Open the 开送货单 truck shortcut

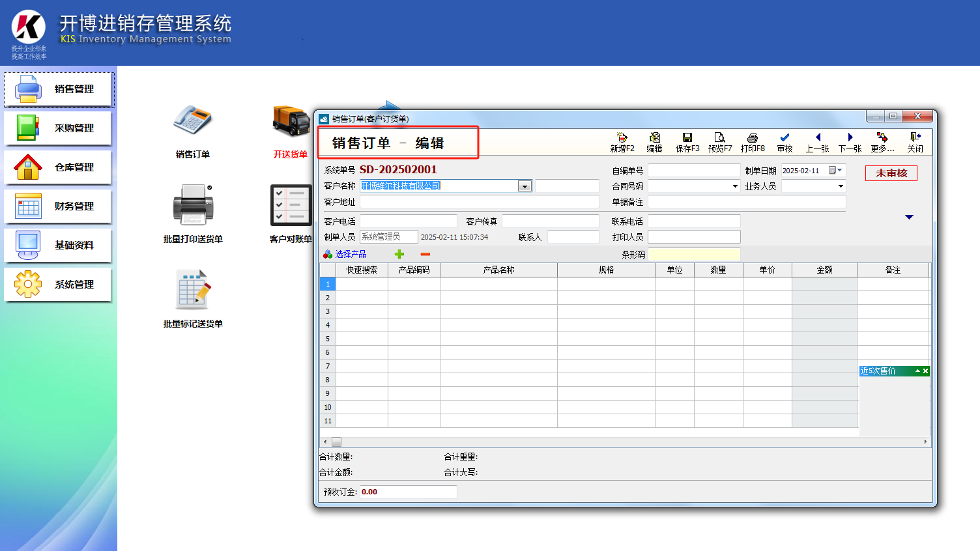[291, 132]
